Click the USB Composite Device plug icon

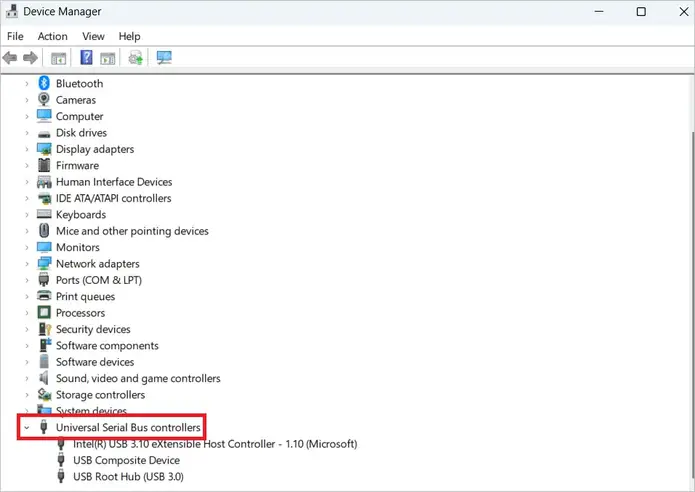61,460
